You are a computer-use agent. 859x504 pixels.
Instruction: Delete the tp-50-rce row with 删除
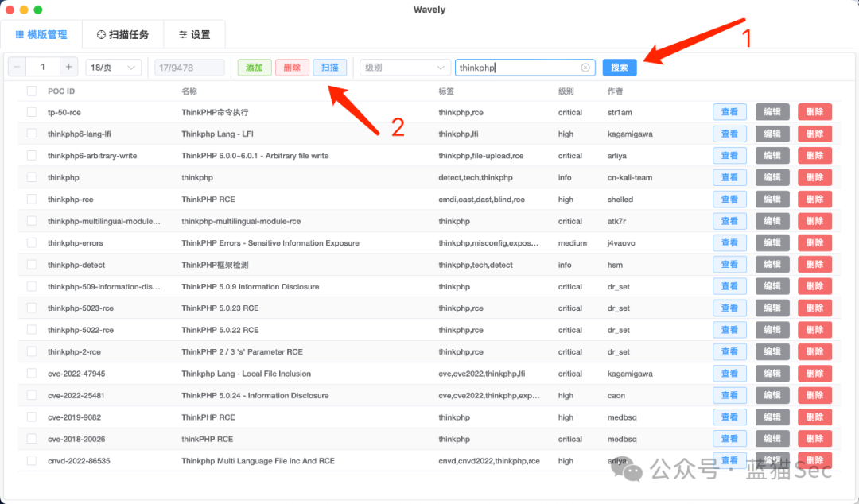[x=815, y=112]
